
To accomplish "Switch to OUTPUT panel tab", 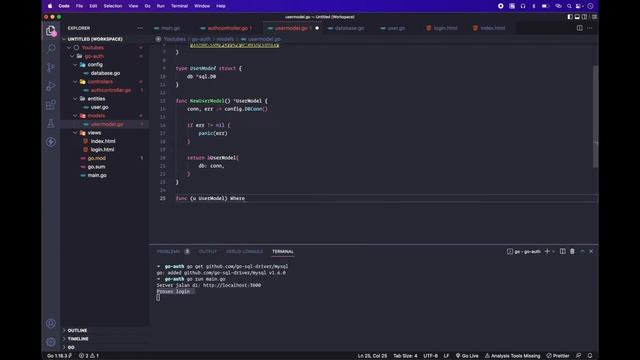I will (x=208, y=251).
